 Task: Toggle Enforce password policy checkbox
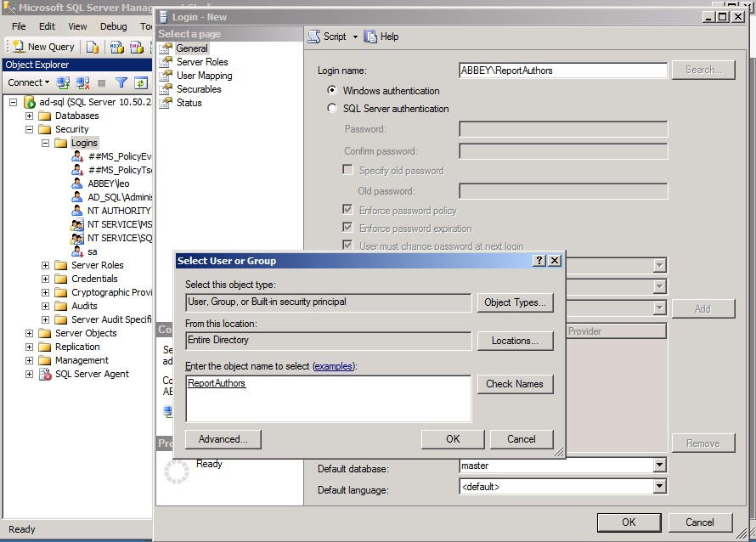pyautogui.click(x=347, y=210)
